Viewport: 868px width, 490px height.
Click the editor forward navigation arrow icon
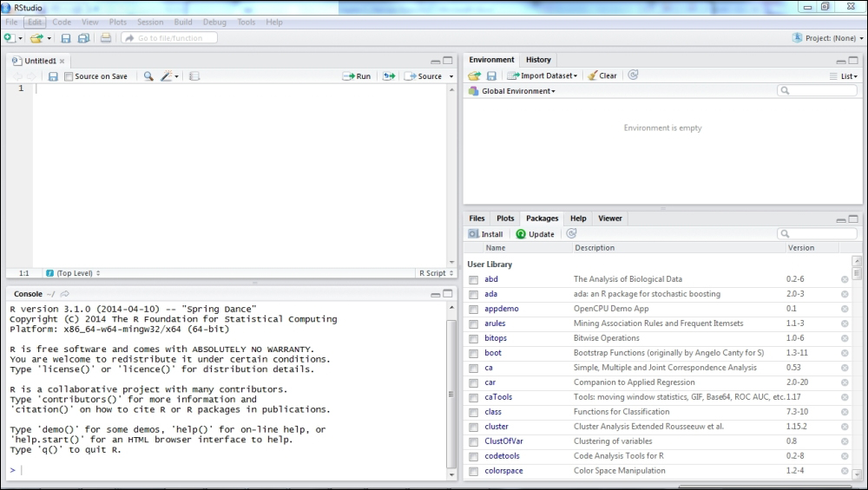pos(31,76)
